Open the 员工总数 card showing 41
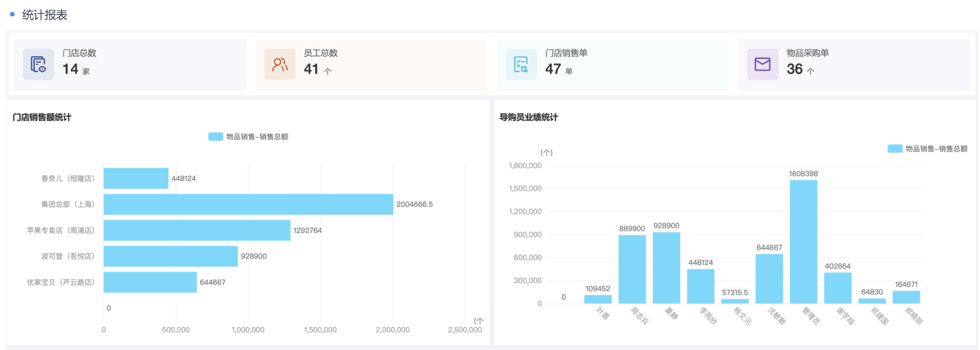 pos(371,64)
